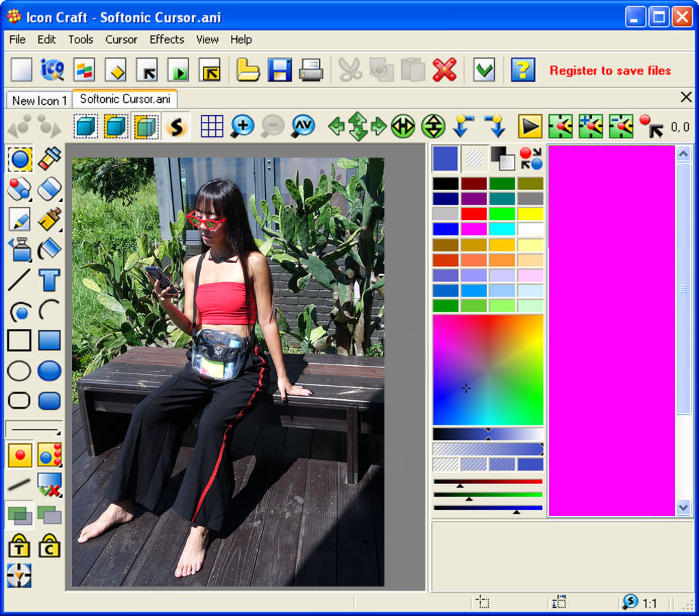Click the Register to save files link
This screenshot has width=699, height=616.
(610, 71)
